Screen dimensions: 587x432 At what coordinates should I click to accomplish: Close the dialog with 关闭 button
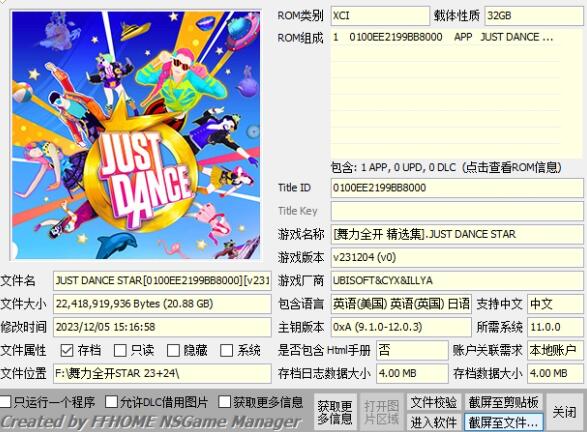click(565, 412)
